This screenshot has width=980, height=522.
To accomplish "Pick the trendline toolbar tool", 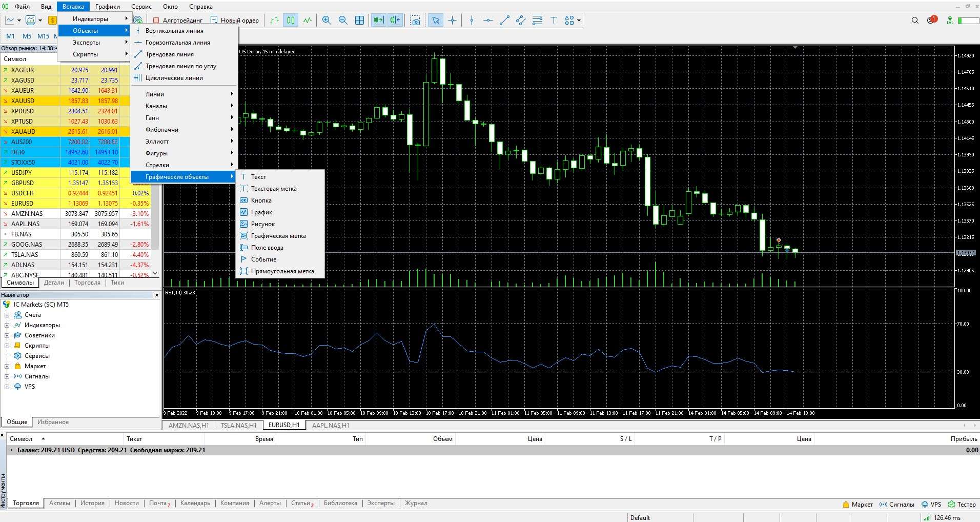I will point(504,21).
